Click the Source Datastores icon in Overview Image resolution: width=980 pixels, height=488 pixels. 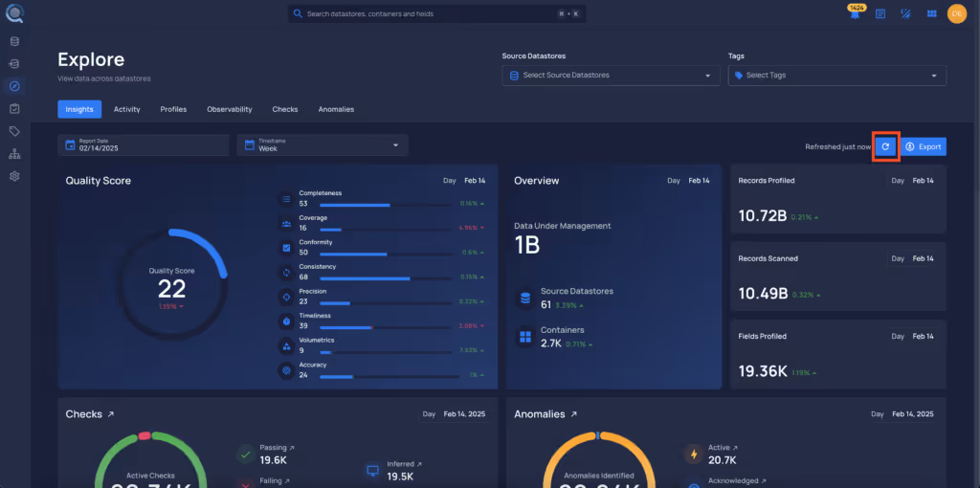(525, 298)
